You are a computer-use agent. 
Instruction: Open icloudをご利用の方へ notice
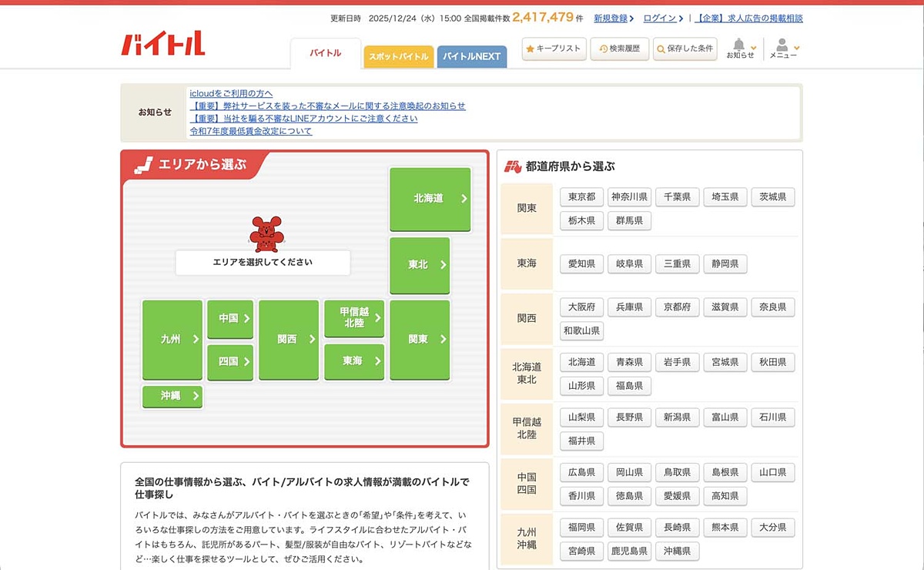(x=231, y=93)
